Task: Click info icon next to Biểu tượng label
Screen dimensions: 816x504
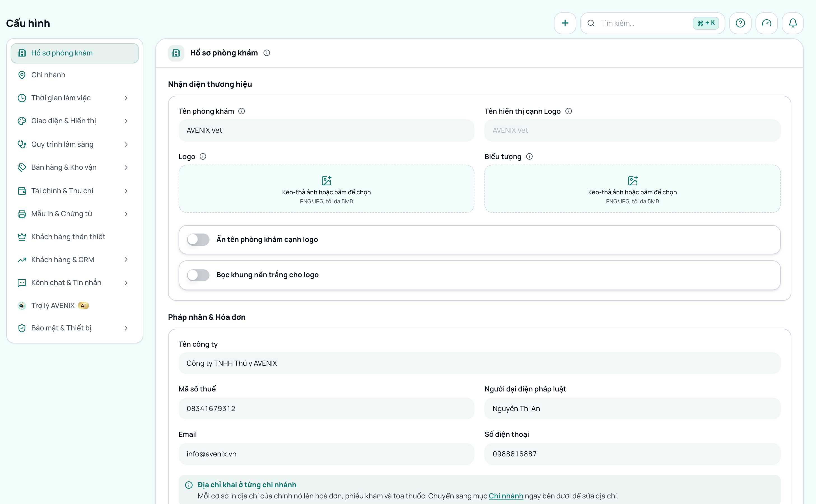Action: point(529,157)
